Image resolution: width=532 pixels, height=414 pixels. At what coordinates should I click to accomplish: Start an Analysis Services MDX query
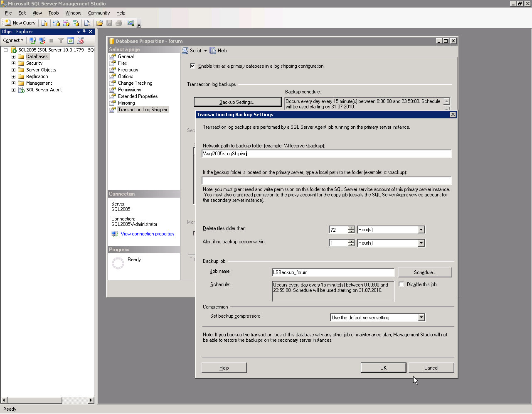[x=56, y=23]
